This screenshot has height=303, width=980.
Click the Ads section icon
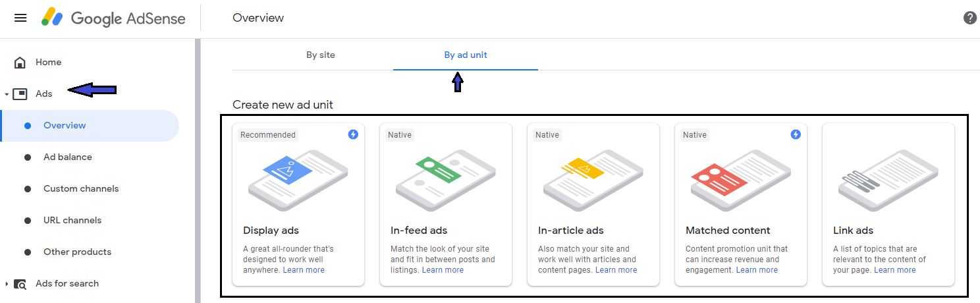click(x=20, y=94)
